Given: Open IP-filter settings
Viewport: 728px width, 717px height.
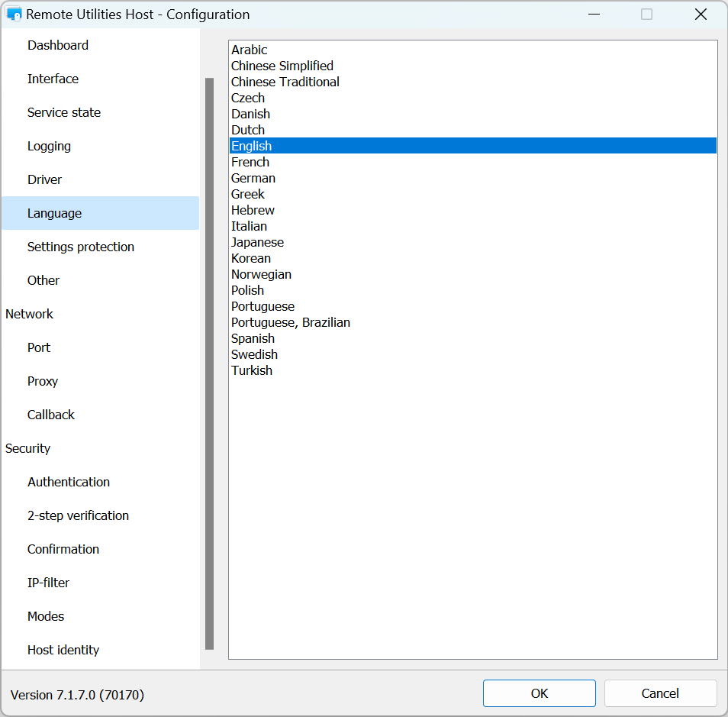Looking at the screenshot, I should (x=100, y=583).
